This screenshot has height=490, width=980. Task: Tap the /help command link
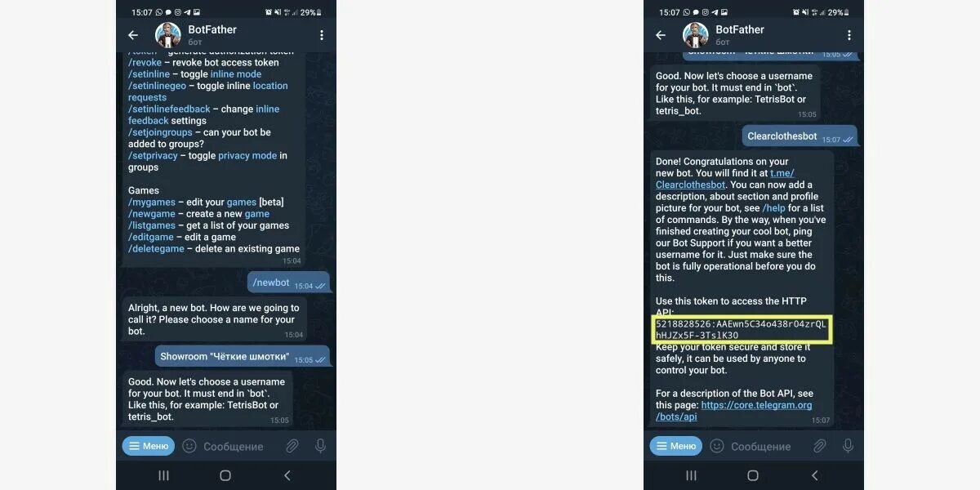click(773, 208)
